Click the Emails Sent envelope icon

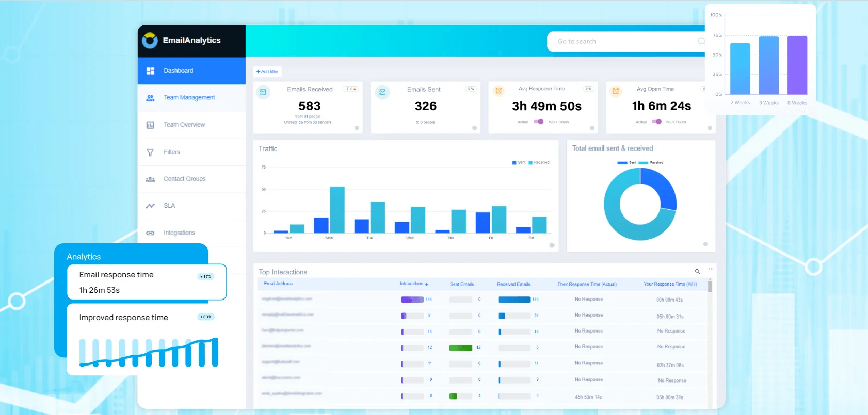click(382, 92)
